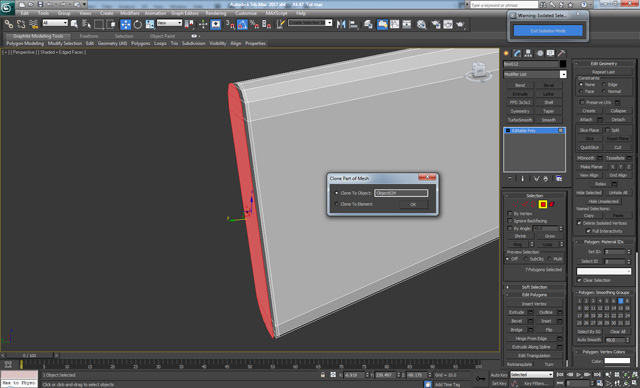The height and width of the screenshot is (388, 640).
Task: Select Edge sub-object level icon
Action: (x=524, y=204)
